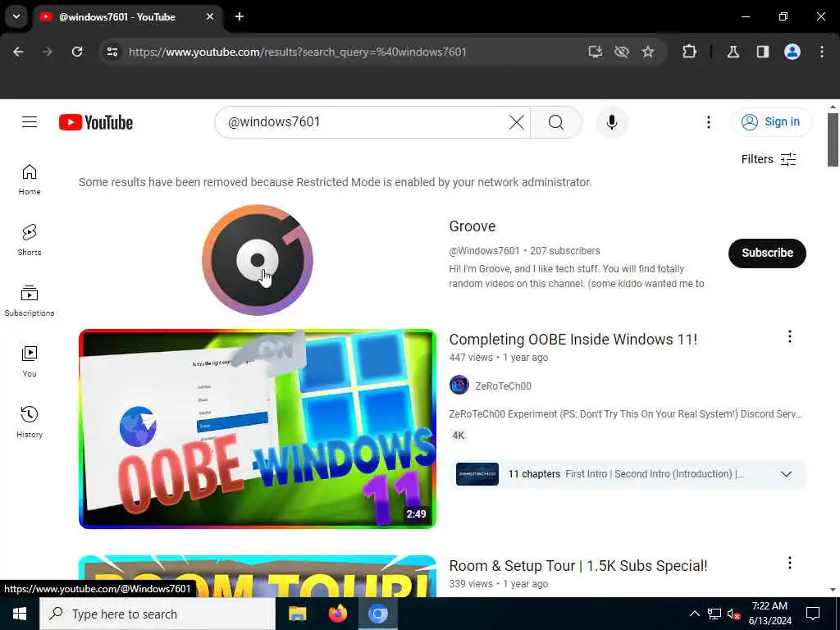Open the Chrome Labs flask icon

733,52
